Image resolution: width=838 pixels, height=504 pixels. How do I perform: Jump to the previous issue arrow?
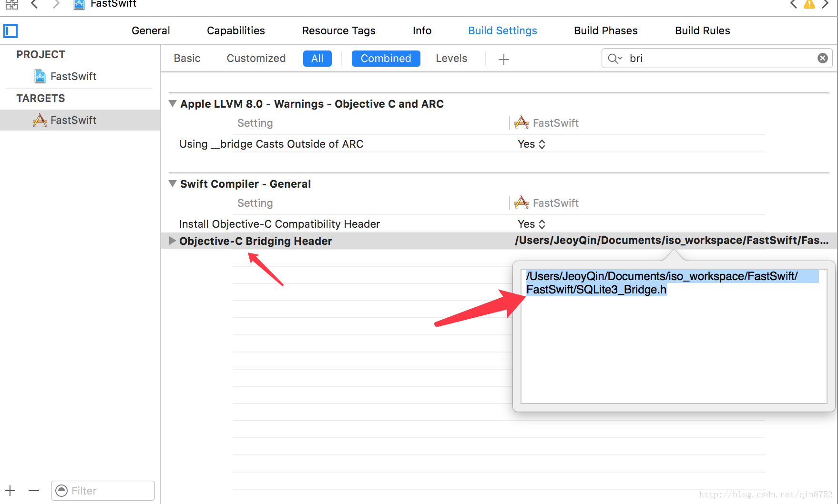point(793,4)
